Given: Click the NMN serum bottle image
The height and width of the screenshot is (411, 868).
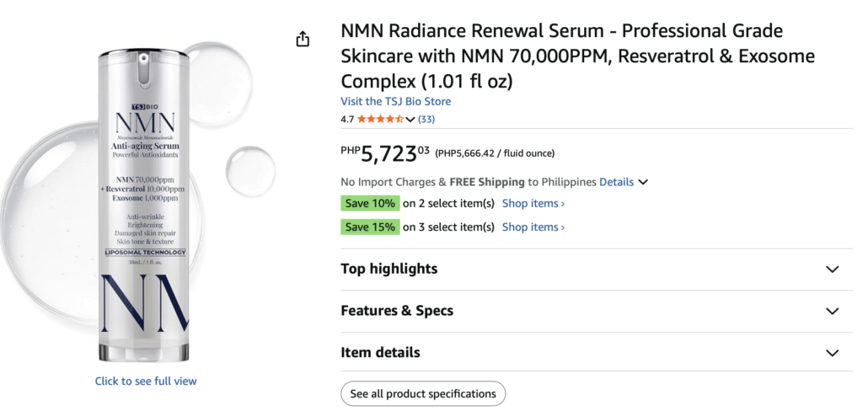Looking at the screenshot, I should click(x=144, y=205).
